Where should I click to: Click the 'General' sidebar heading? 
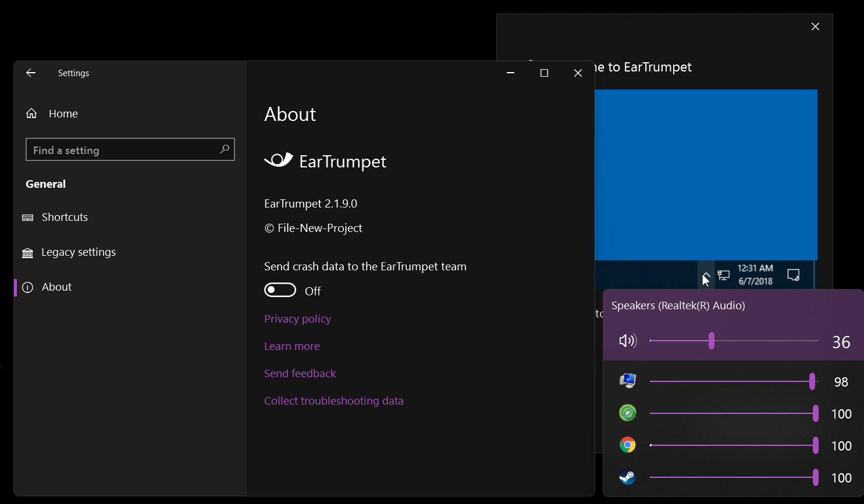point(45,184)
